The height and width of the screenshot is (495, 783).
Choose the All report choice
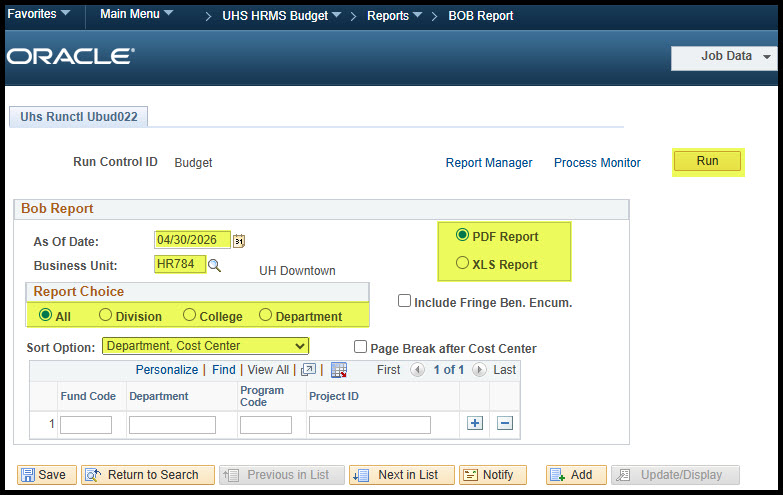45,315
